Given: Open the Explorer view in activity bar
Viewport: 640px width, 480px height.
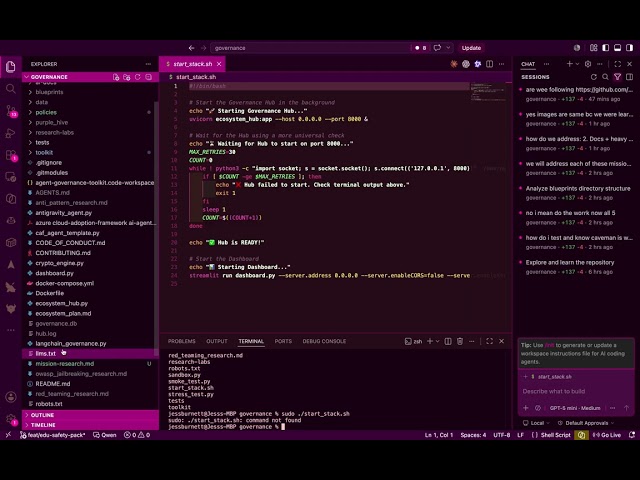Looking at the screenshot, I should [11, 66].
